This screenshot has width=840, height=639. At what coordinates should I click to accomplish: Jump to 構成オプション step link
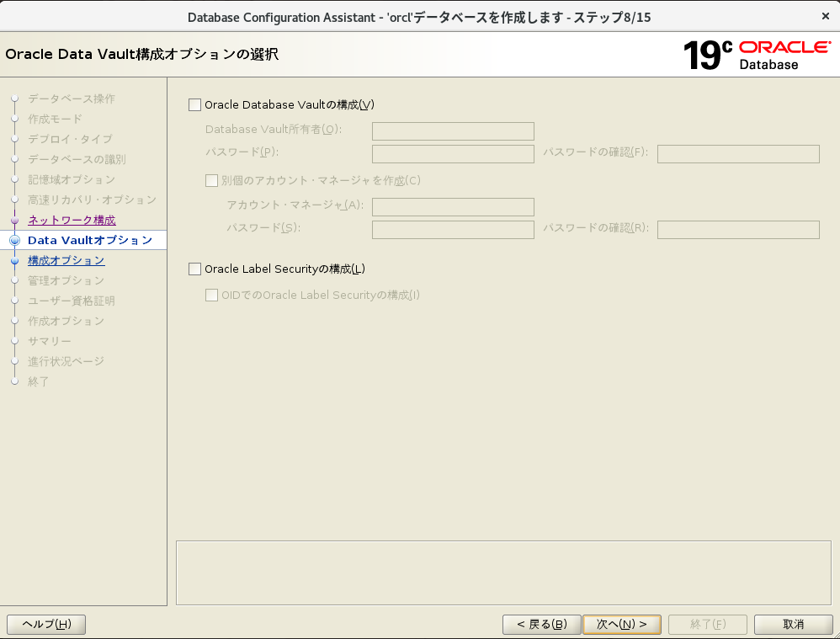66,261
